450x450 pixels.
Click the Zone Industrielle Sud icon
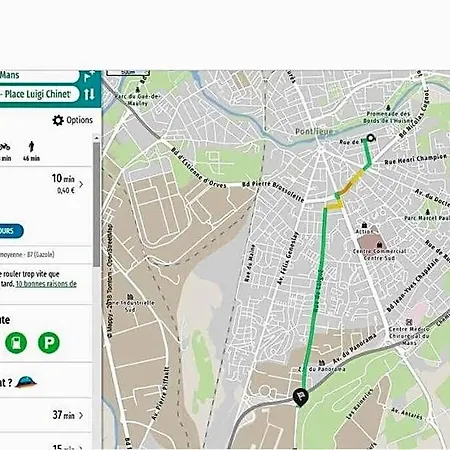click(x=130, y=296)
